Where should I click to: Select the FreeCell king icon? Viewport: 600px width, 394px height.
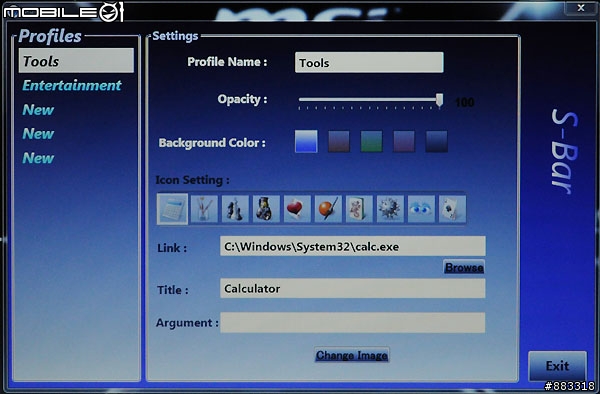266,209
